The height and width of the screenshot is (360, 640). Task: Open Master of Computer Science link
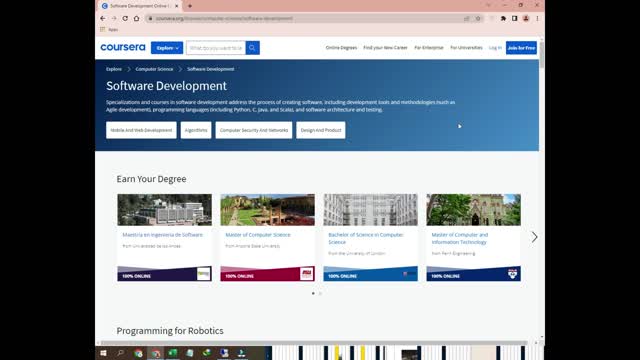click(258, 235)
